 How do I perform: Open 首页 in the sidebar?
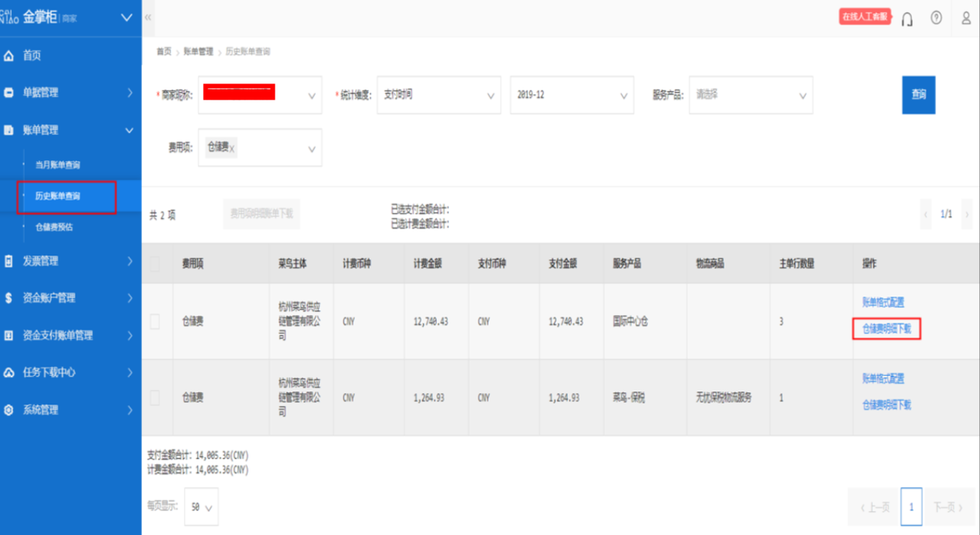pyautogui.click(x=32, y=56)
